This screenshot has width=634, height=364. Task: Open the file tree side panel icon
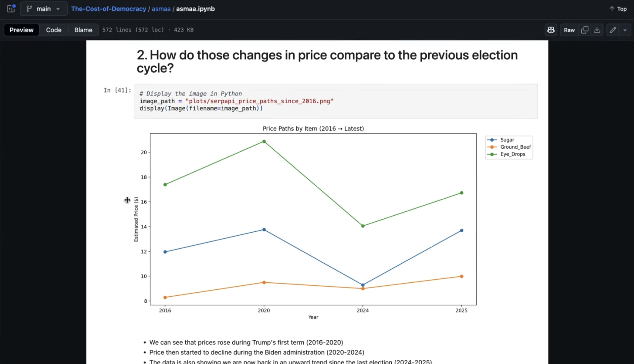(x=11, y=9)
